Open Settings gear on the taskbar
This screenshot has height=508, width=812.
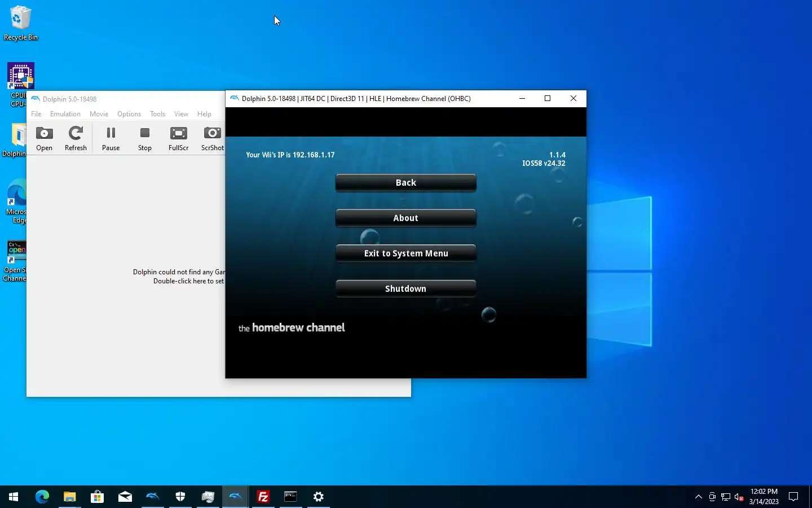click(x=318, y=497)
